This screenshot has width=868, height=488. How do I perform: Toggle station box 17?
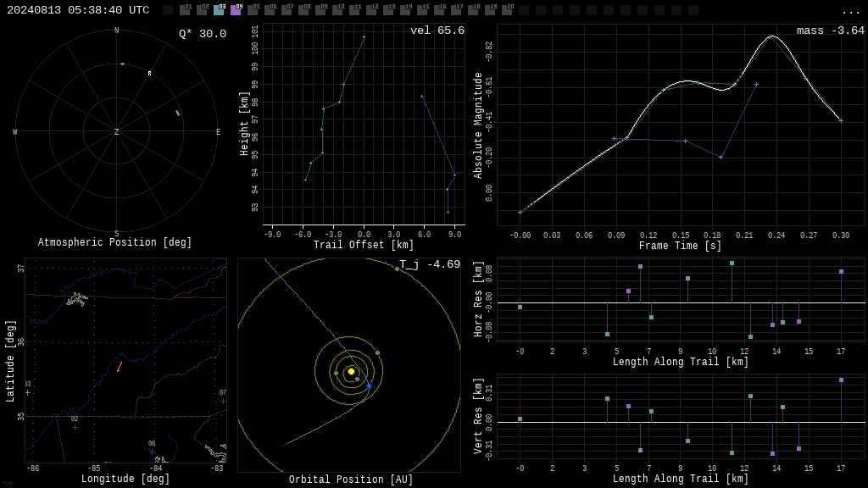click(455, 9)
